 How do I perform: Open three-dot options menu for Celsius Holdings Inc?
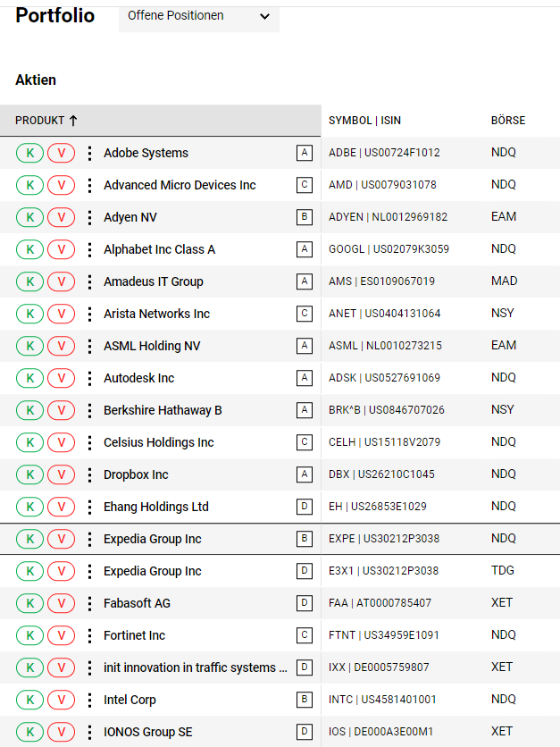pos(89,442)
